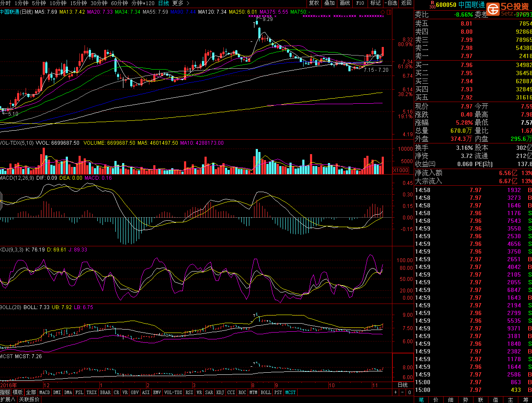
Task: Switch to the 值 value tab
Action: (x=495, y=400)
